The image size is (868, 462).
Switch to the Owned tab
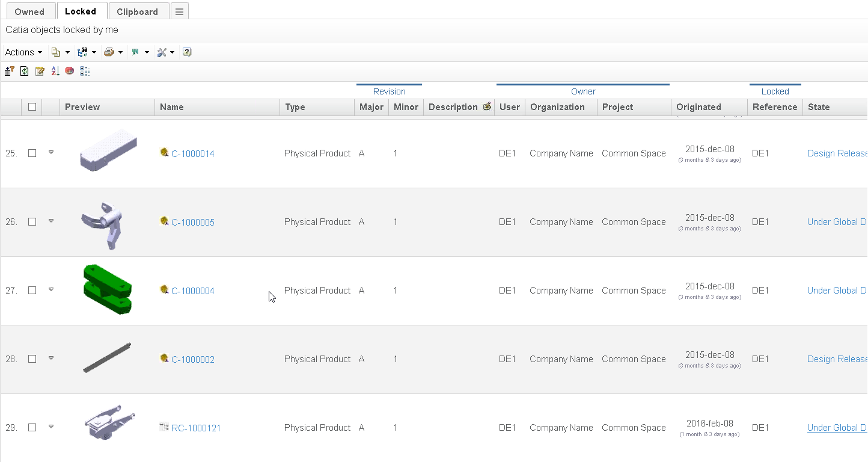click(29, 11)
